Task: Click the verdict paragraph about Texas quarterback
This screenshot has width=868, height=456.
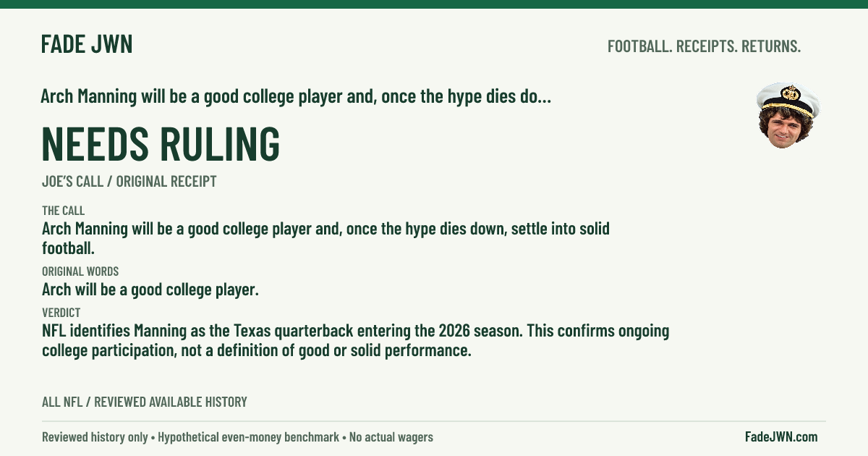Action: [x=355, y=341]
